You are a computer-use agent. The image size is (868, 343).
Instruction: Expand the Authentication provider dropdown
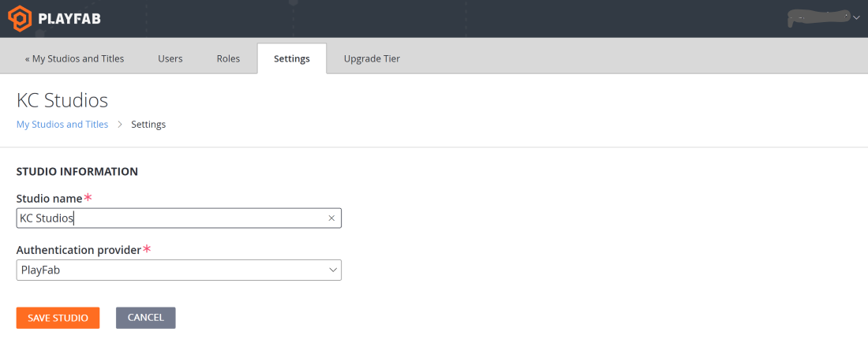point(179,270)
